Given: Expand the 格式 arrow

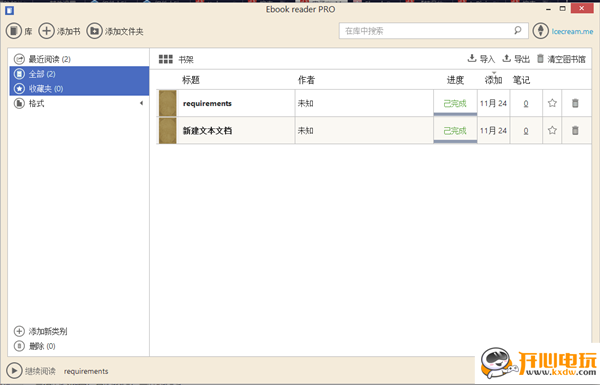Looking at the screenshot, I should coord(142,103).
